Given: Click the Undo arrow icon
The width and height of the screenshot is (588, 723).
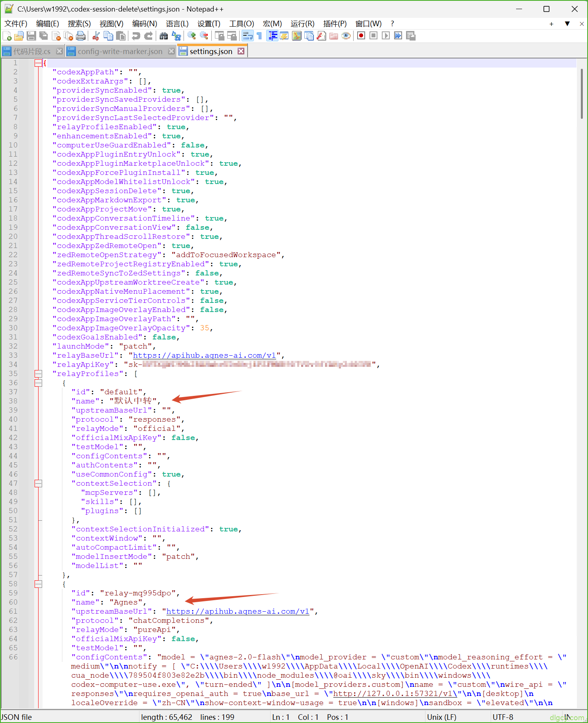Looking at the screenshot, I should (x=136, y=36).
